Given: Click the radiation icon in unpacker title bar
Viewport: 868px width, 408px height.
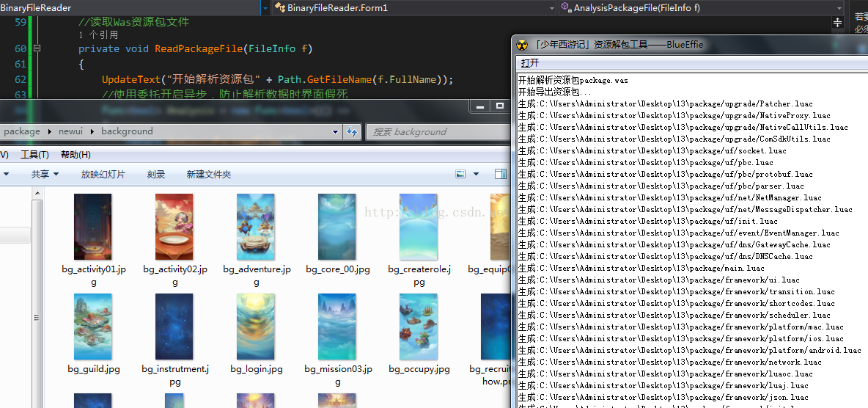Looking at the screenshot, I should 522,44.
